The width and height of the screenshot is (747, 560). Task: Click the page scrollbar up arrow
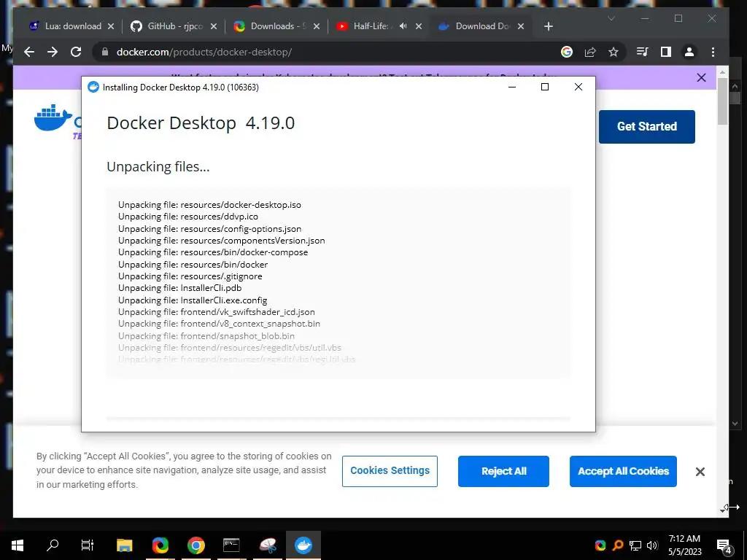pos(723,73)
